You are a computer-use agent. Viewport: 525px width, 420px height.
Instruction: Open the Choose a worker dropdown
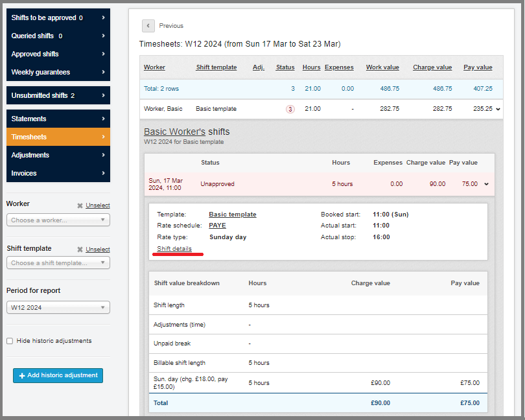point(58,220)
